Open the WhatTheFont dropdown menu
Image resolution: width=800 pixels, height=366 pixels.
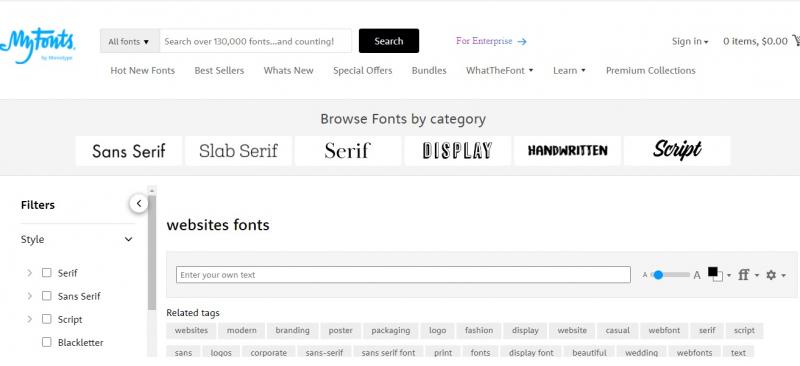[x=499, y=70]
